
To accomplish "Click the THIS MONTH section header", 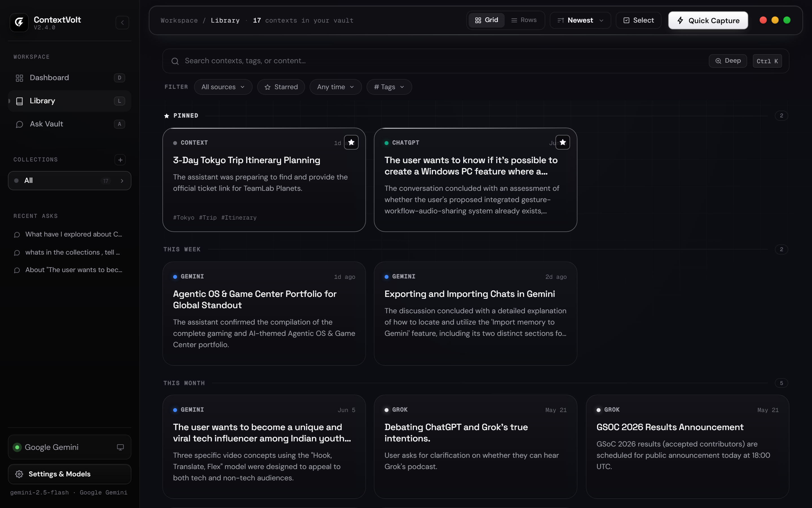I will (184, 383).
